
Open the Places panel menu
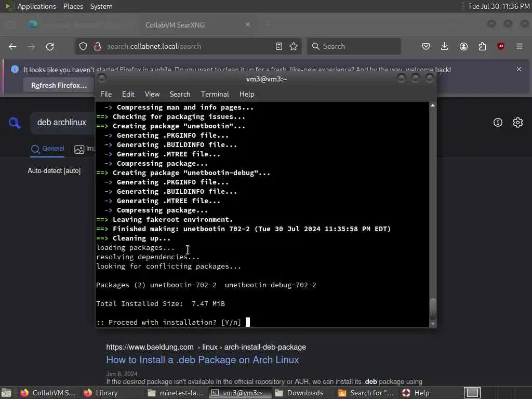click(73, 6)
